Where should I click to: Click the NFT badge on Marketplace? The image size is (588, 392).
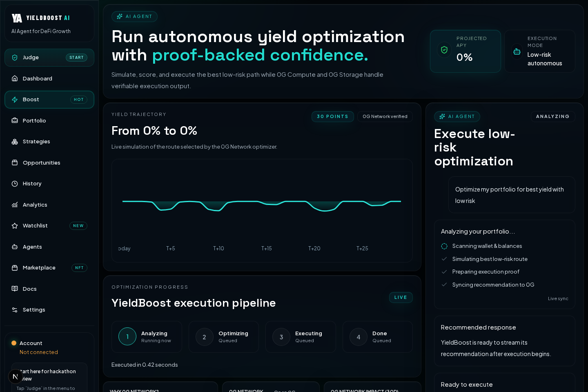coord(79,268)
